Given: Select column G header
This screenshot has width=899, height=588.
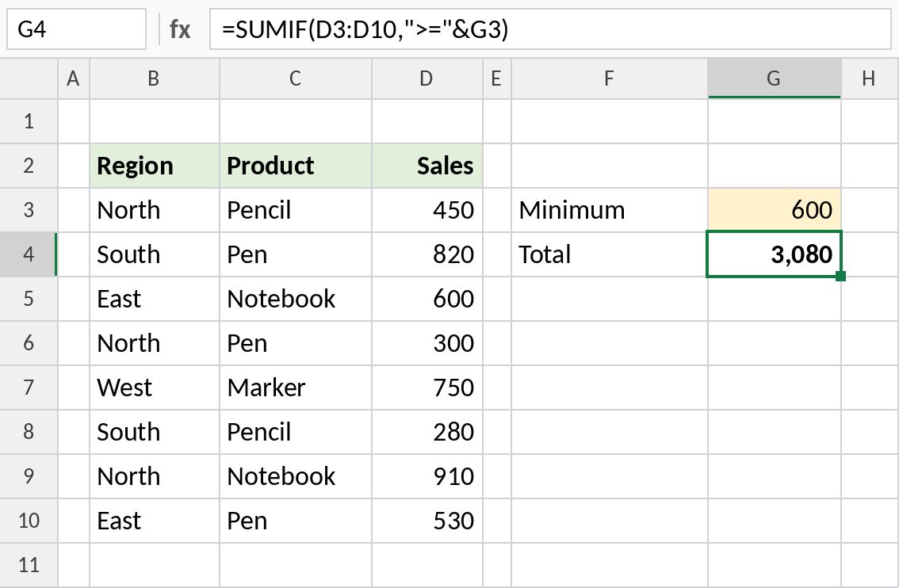Looking at the screenshot, I should point(775,78).
